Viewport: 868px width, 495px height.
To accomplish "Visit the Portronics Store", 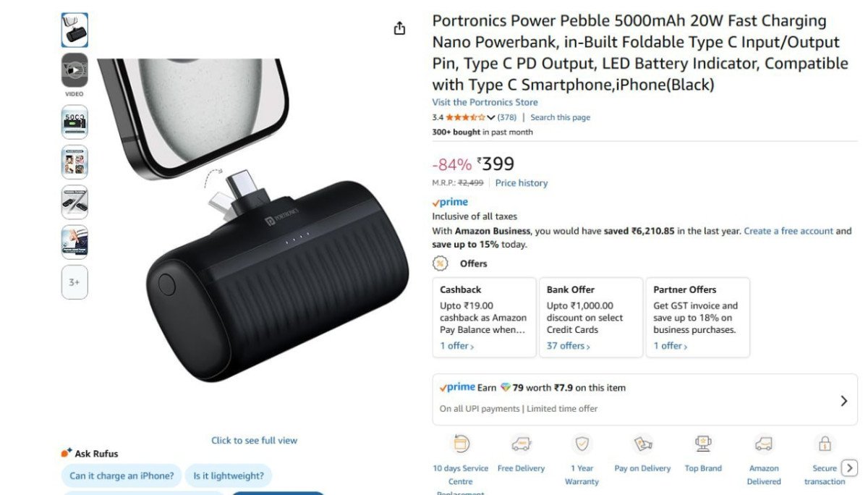I will (x=484, y=102).
